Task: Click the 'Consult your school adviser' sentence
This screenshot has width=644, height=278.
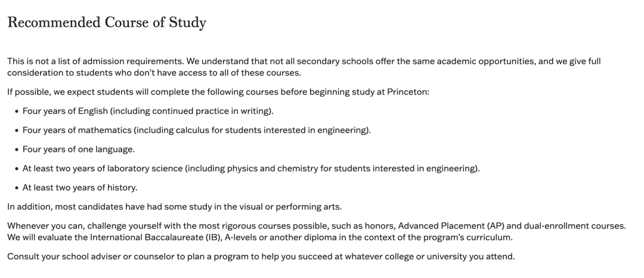Action: tap(261, 257)
